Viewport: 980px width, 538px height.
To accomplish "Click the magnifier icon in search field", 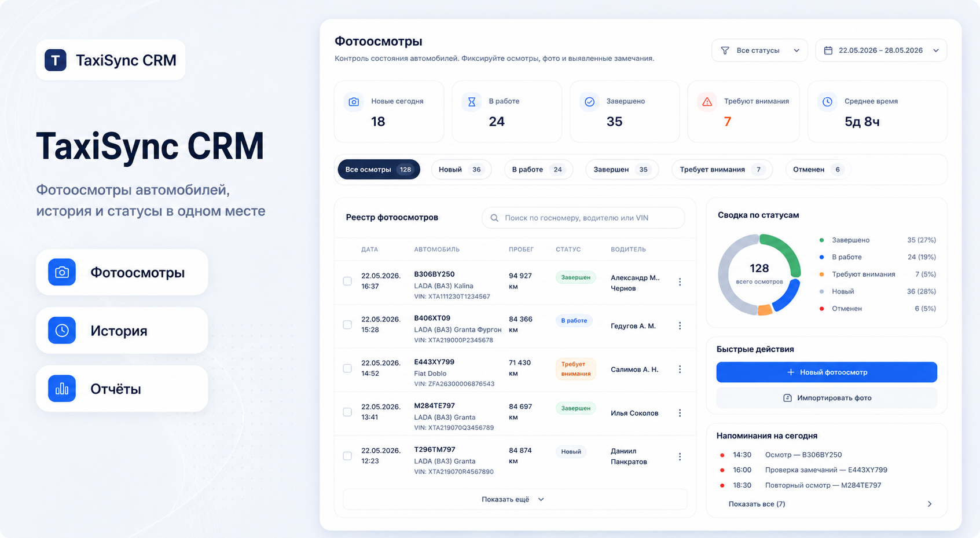I will click(494, 218).
